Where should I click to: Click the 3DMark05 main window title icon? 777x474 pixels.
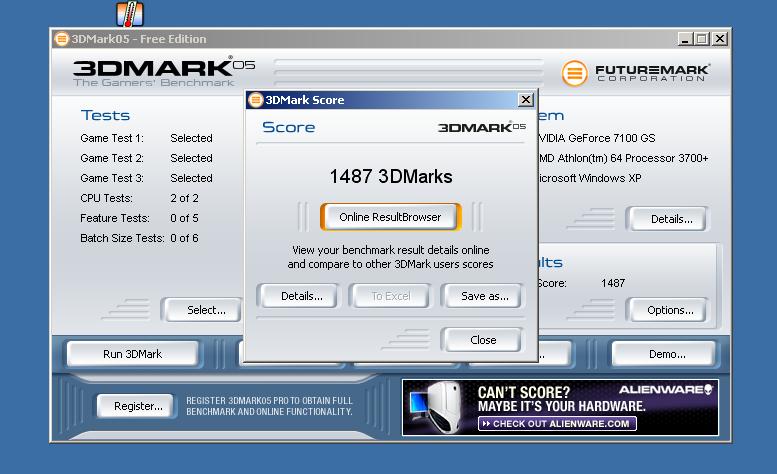(x=61, y=39)
